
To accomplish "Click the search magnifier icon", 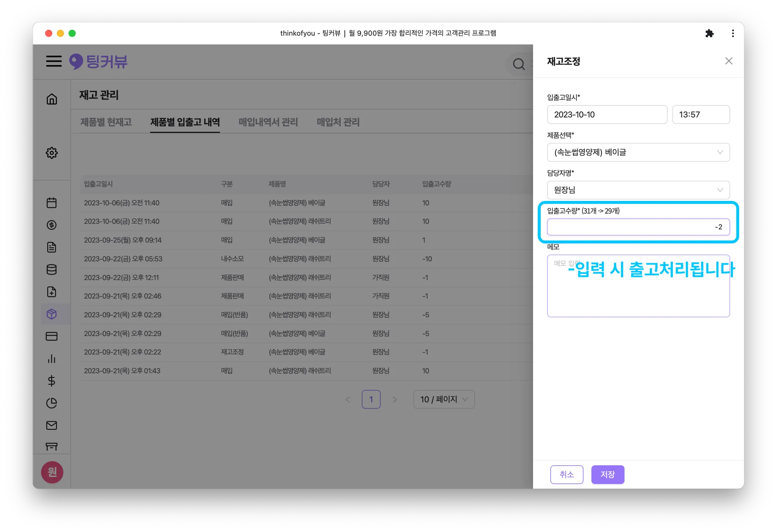I will (519, 64).
